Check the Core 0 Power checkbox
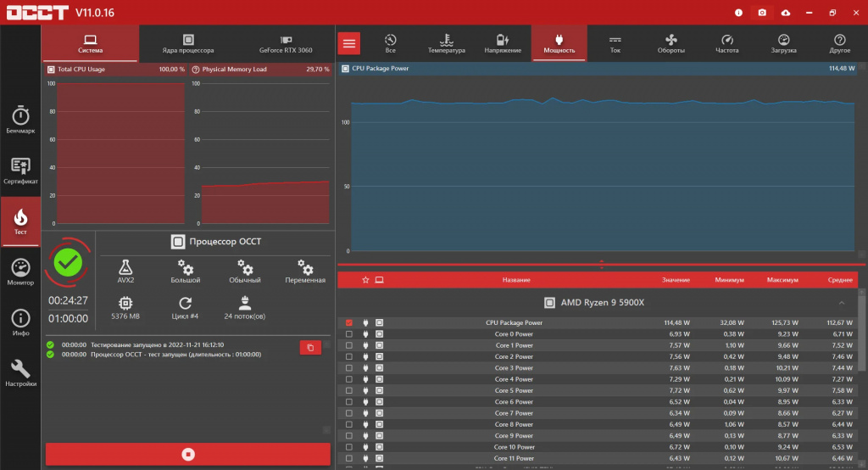Image resolution: width=868 pixels, height=470 pixels. [348, 334]
